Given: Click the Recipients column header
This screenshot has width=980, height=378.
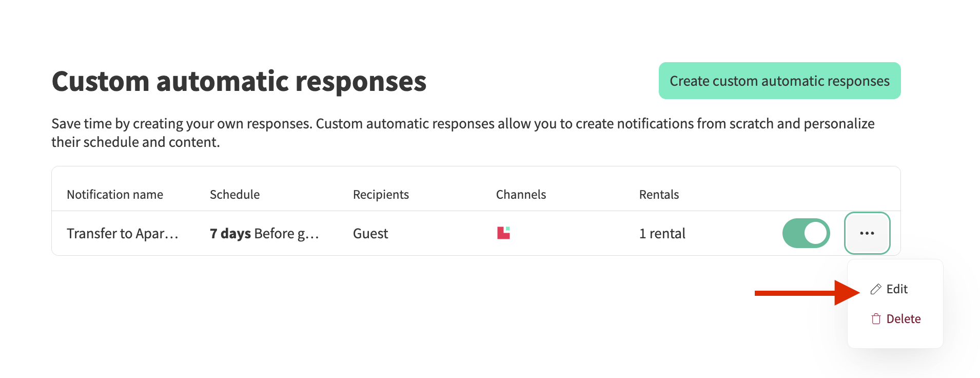Looking at the screenshot, I should click(381, 195).
